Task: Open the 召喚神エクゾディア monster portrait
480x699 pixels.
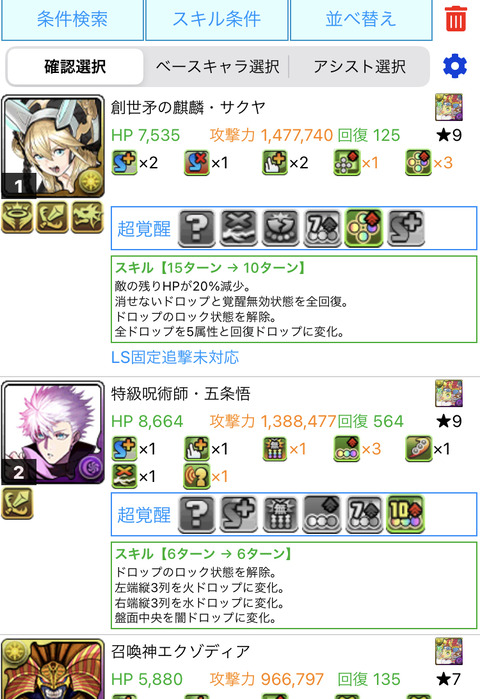Action: (53, 669)
